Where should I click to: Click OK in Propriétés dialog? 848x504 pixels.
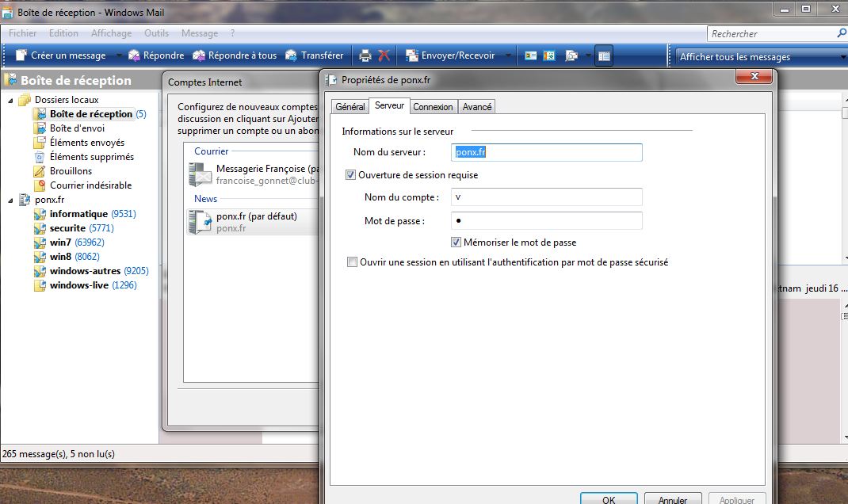click(609, 498)
